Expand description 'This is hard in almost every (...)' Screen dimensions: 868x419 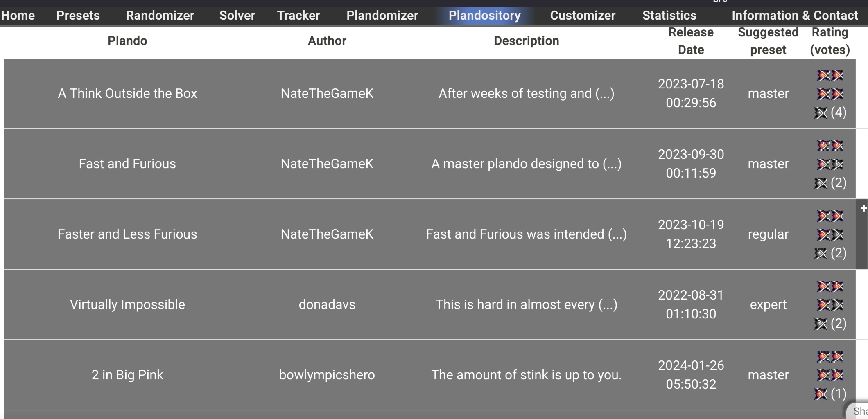(526, 305)
